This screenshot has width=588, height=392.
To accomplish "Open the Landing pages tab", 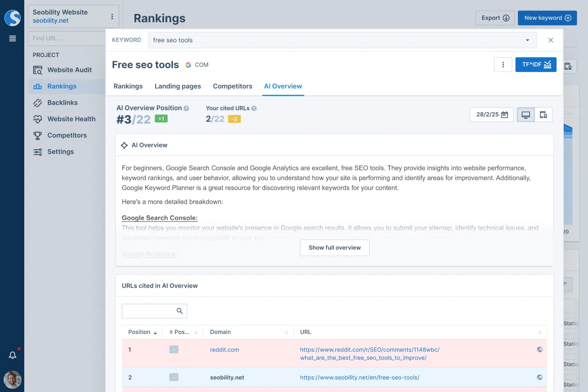I will (178, 86).
